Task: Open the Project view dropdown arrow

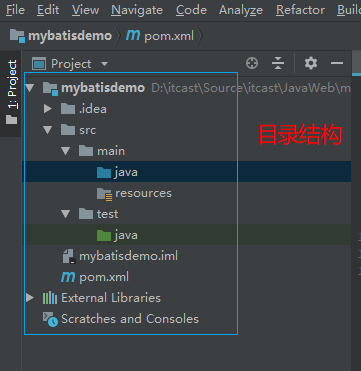Action: coord(104,63)
